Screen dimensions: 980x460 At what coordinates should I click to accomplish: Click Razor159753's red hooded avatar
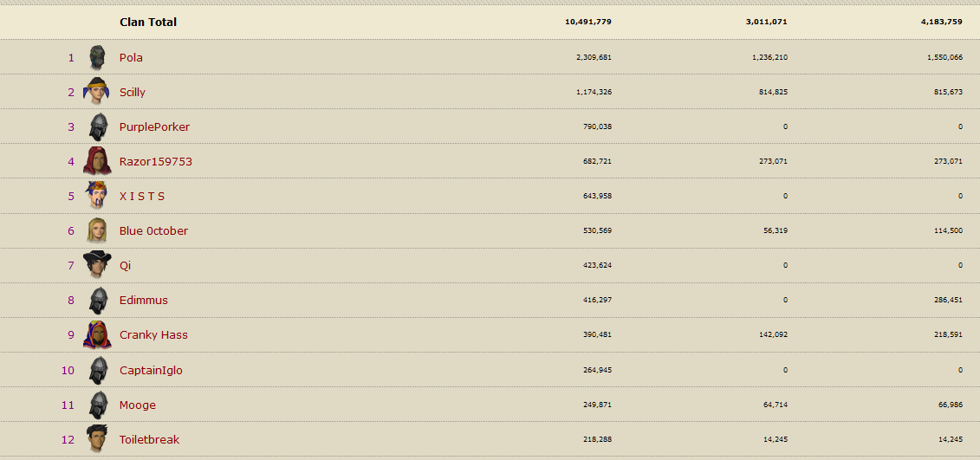click(x=97, y=161)
